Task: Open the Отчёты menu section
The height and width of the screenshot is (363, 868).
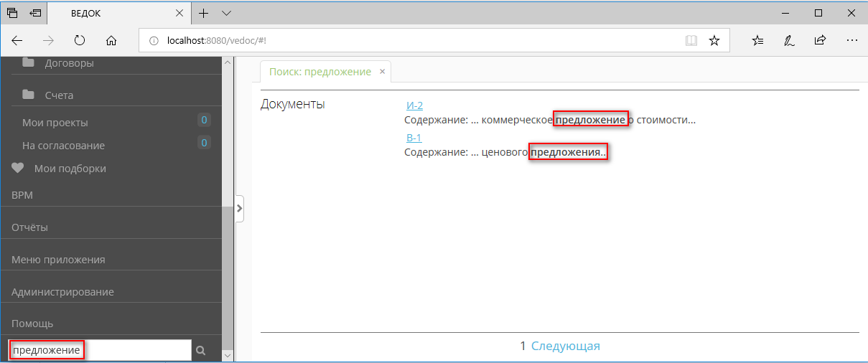Action: pyautogui.click(x=29, y=227)
